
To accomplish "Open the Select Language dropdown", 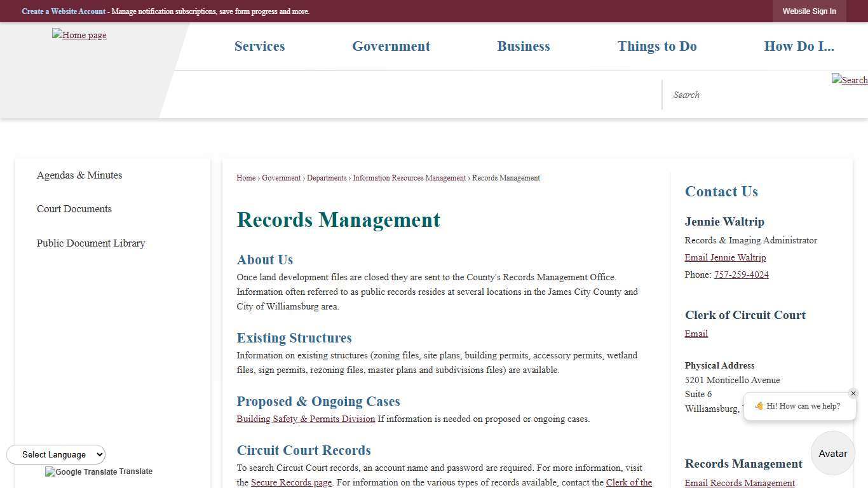I will [x=56, y=454].
